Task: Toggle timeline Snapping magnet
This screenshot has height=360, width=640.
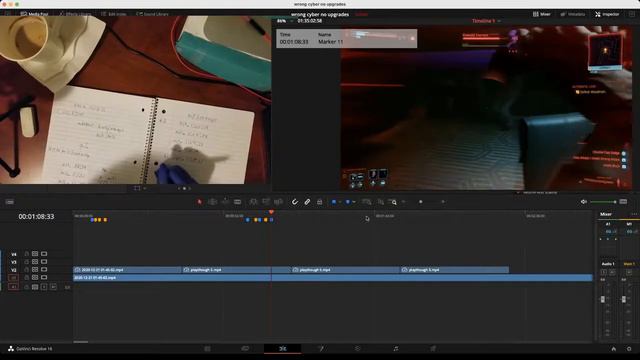Action: click(x=295, y=202)
